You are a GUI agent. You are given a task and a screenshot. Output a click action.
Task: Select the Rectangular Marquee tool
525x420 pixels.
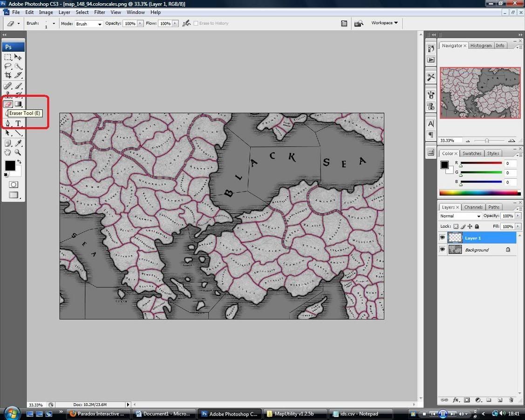[8, 57]
